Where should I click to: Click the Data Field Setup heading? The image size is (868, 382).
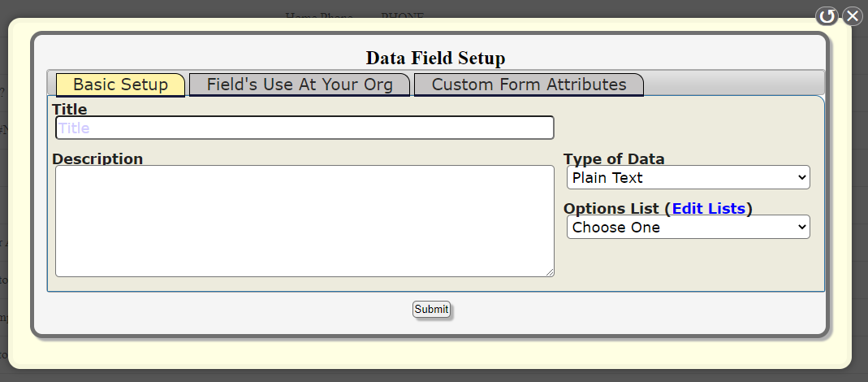[x=435, y=59]
